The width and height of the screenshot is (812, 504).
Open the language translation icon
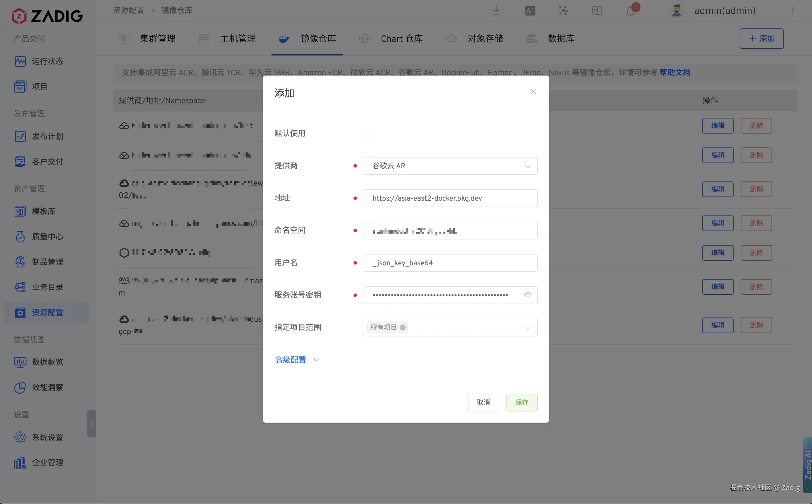tap(530, 11)
